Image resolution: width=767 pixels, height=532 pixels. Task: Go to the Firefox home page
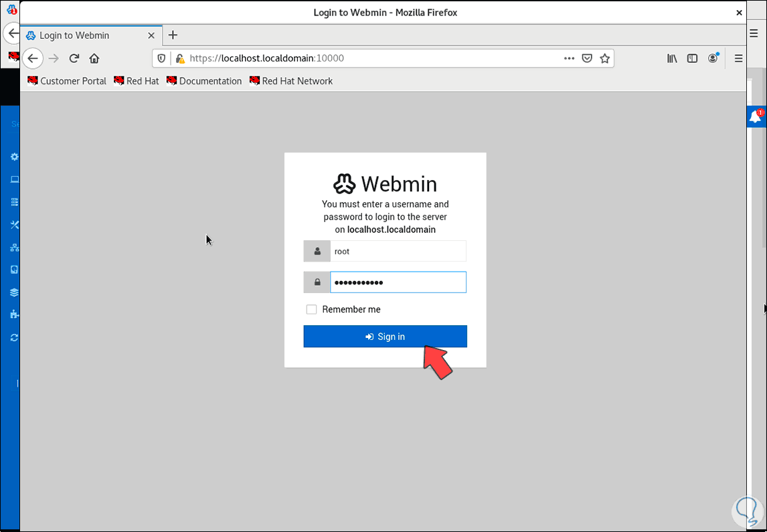click(94, 59)
